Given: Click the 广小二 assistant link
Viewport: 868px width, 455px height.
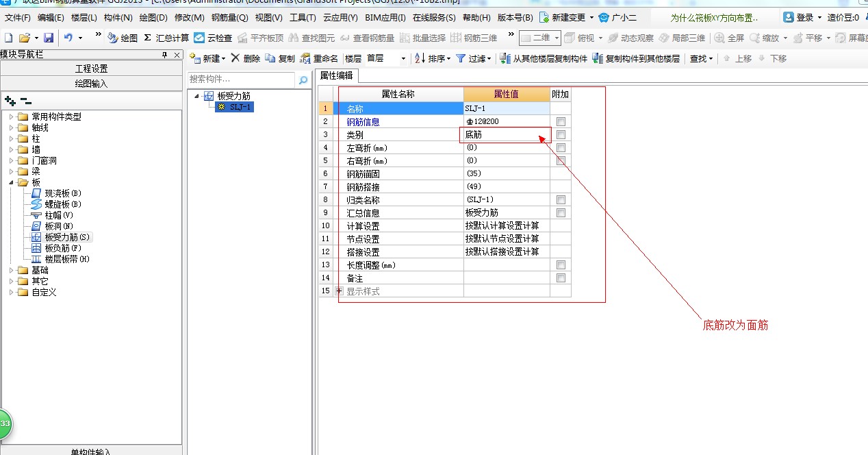Looking at the screenshot, I should 617,17.
